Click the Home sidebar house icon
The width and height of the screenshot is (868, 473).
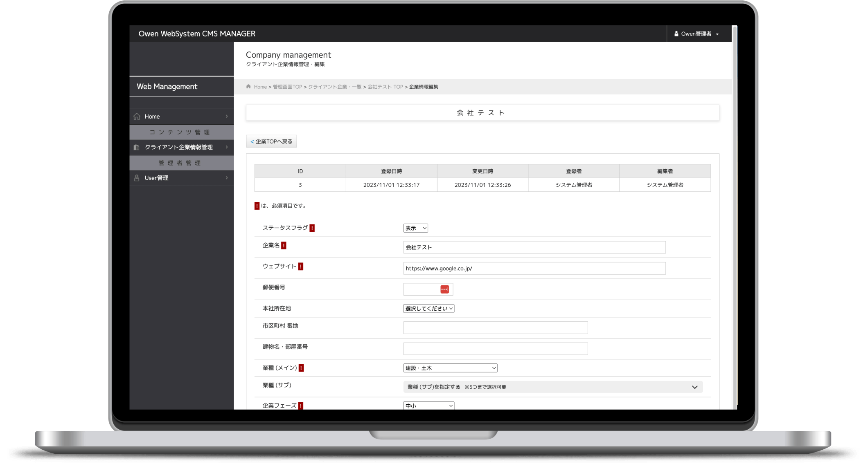pyautogui.click(x=137, y=117)
